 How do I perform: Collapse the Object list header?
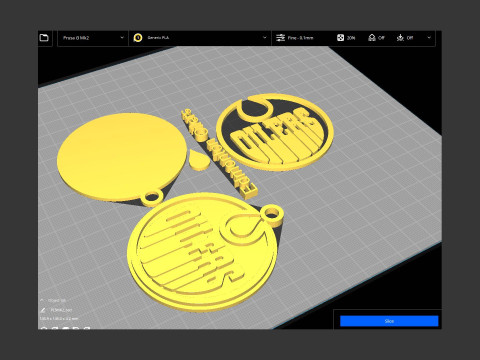click(x=53, y=300)
